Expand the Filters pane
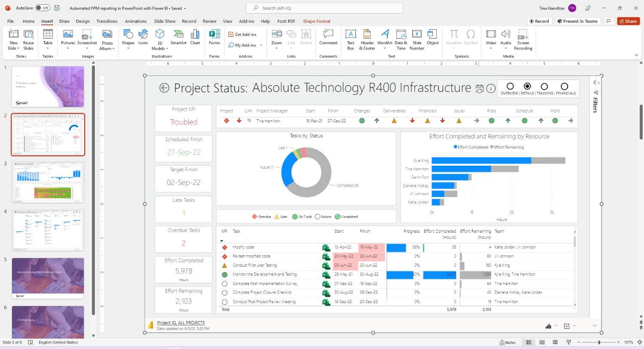Screen dimensions: 644x349 click(595, 82)
